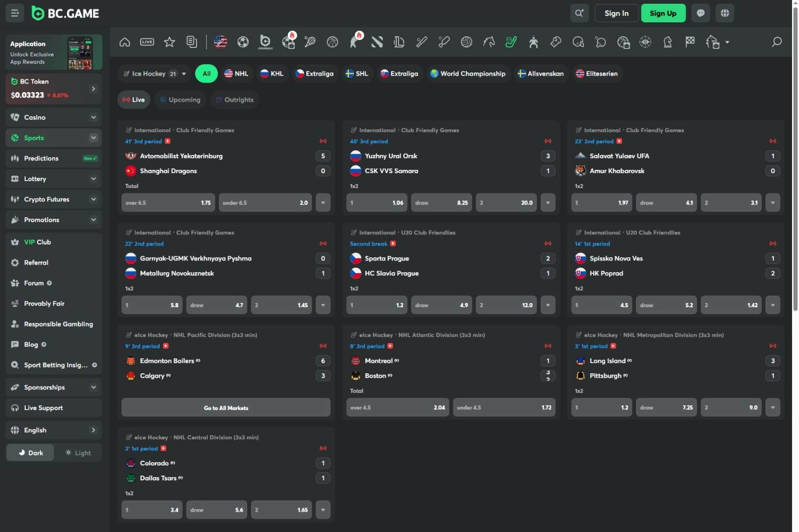This screenshot has width=799, height=532.
Task: Open favorites star icon in sports bar
Action: (x=169, y=42)
